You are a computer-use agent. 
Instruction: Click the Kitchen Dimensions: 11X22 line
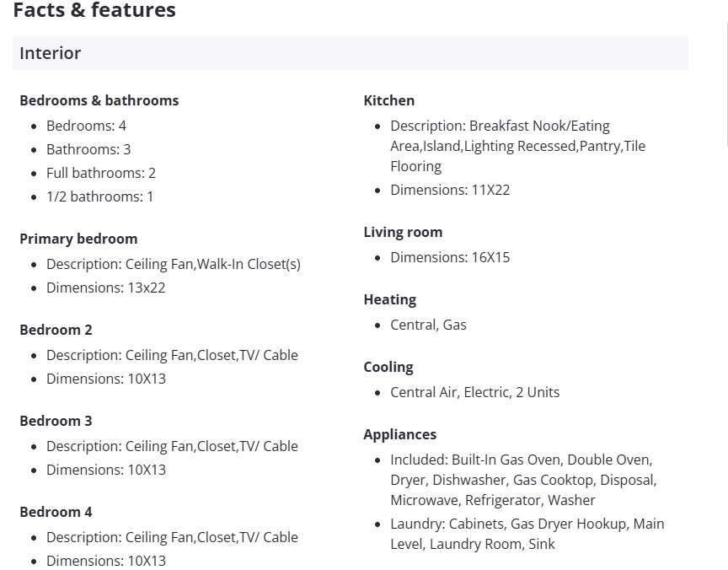click(450, 190)
